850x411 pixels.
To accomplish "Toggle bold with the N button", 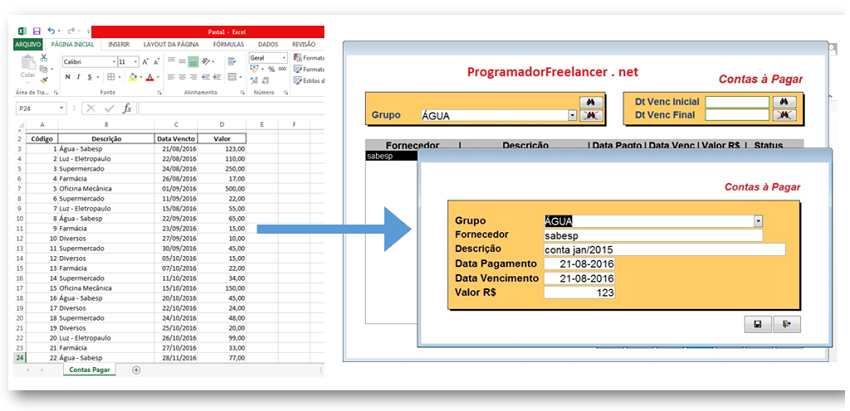I will (68, 77).
